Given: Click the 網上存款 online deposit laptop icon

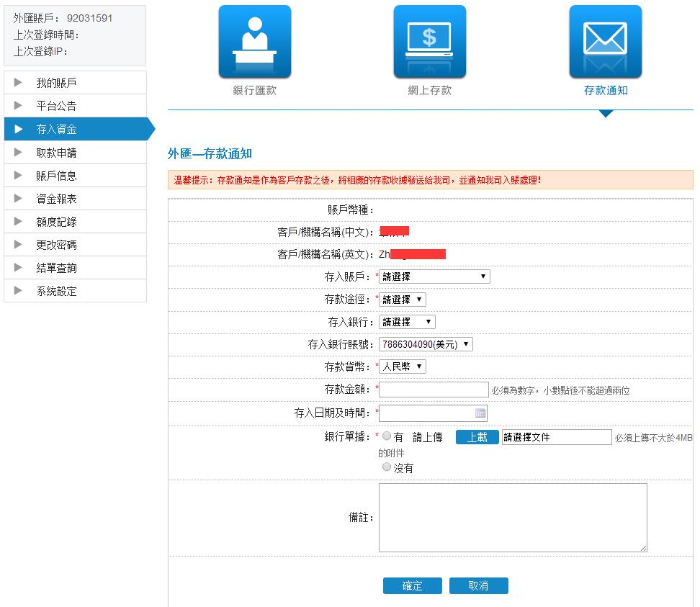Looking at the screenshot, I should pyautogui.click(x=429, y=42).
